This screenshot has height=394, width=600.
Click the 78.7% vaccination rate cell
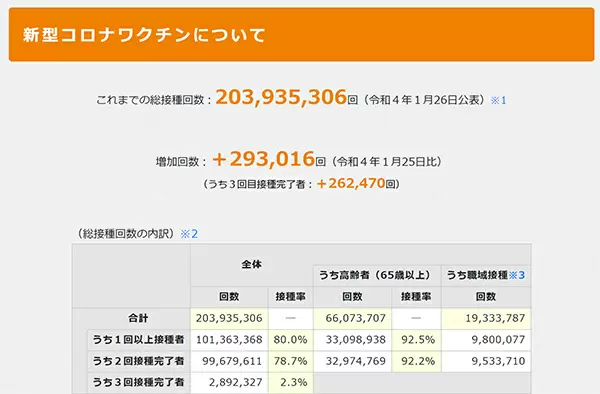(x=290, y=361)
